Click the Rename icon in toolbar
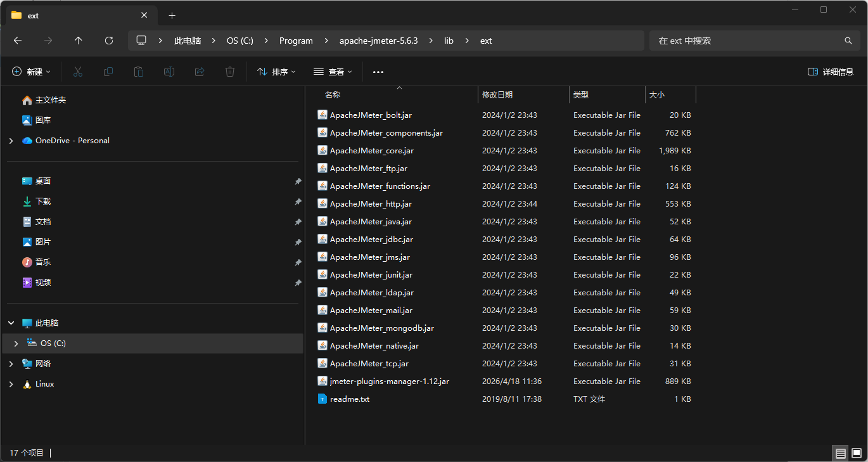The image size is (868, 462). point(169,72)
